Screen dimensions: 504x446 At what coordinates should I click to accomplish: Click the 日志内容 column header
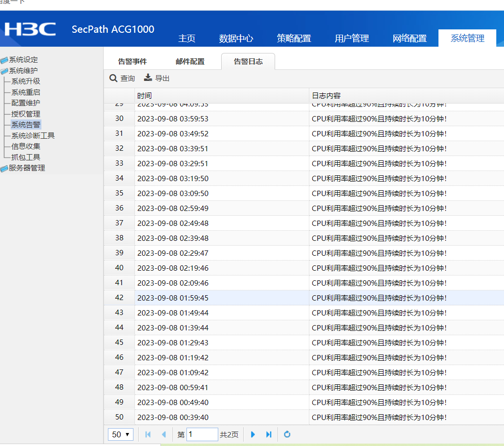[406, 96]
